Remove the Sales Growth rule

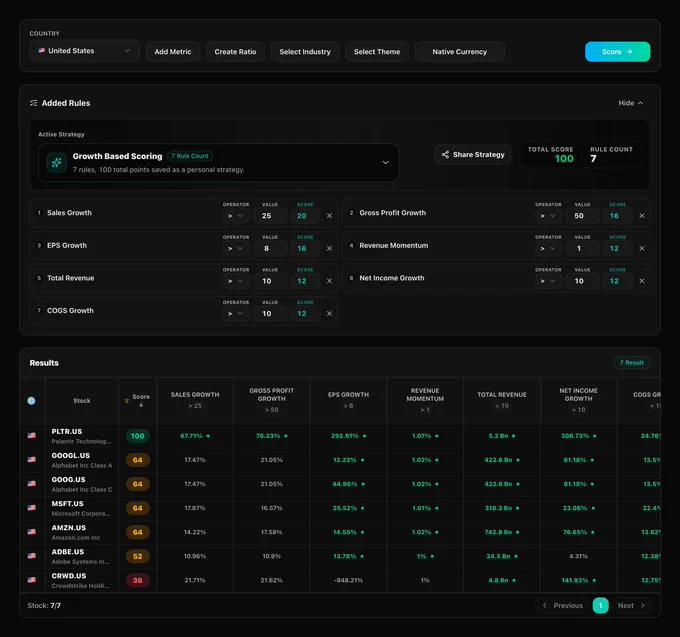tap(329, 216)
